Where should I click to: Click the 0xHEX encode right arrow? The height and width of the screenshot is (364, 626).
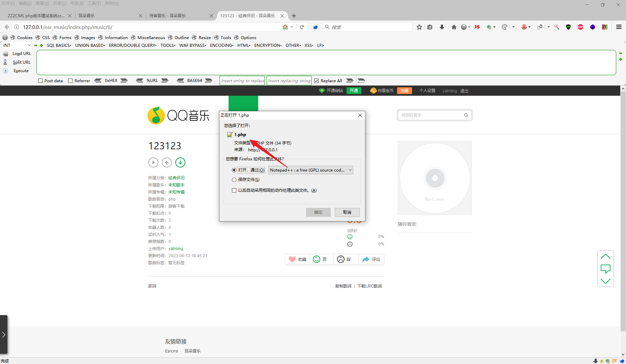coord(124,81)
